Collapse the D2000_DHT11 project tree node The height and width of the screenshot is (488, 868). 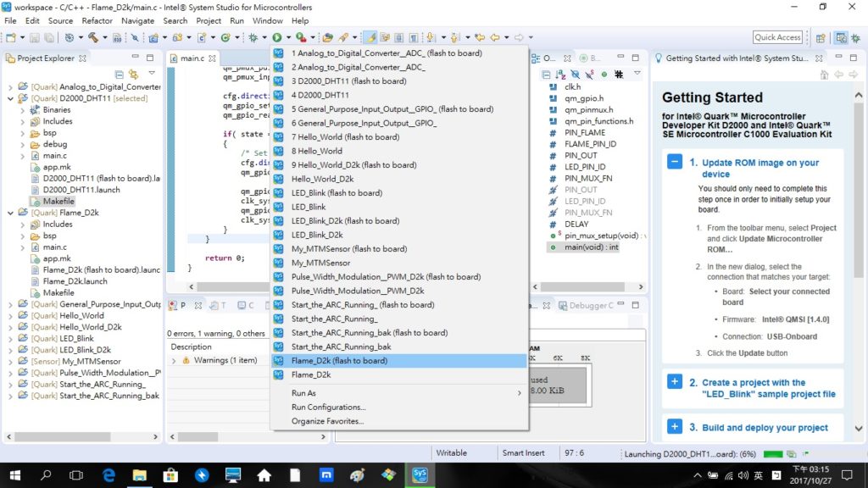(x=10, y=98)
